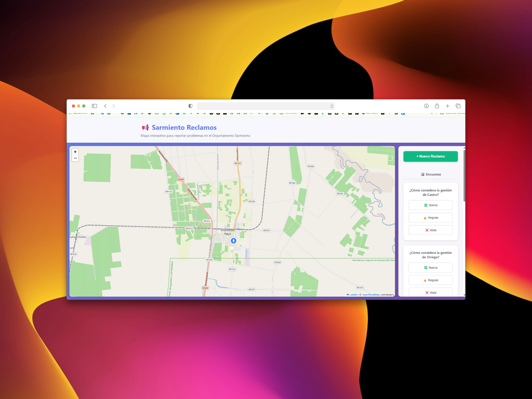Viewport: 532px width, 399px height.
Task: Click the RP315 road label
Action: [x=207, y=221]
